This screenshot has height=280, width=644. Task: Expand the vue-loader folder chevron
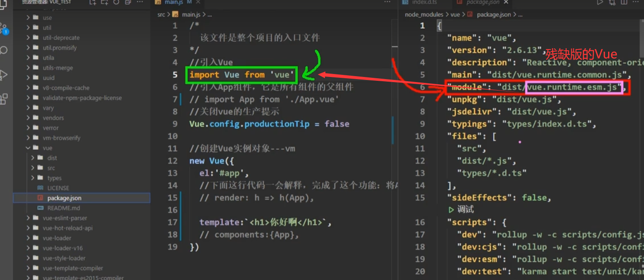pyautogui.click(x=28, y=238)
